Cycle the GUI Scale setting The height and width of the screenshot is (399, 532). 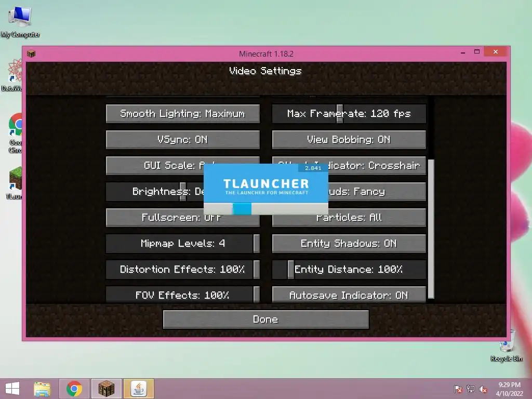[155, 166]
